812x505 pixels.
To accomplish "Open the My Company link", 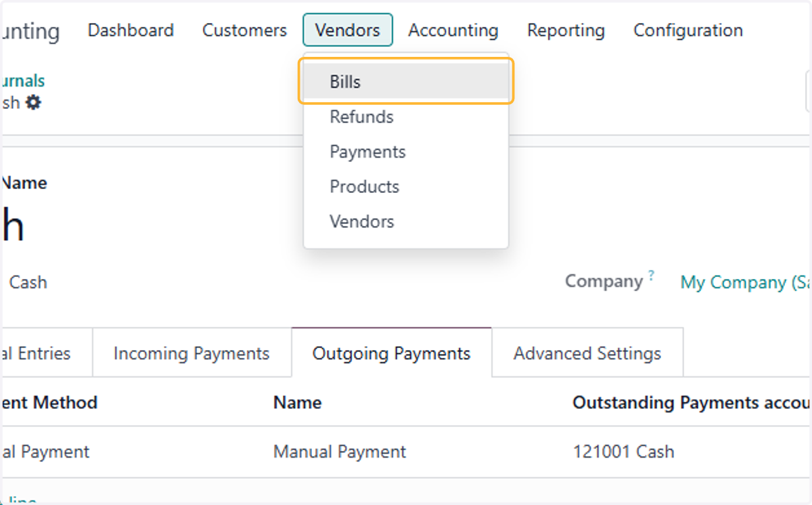I will coord(746,282).
